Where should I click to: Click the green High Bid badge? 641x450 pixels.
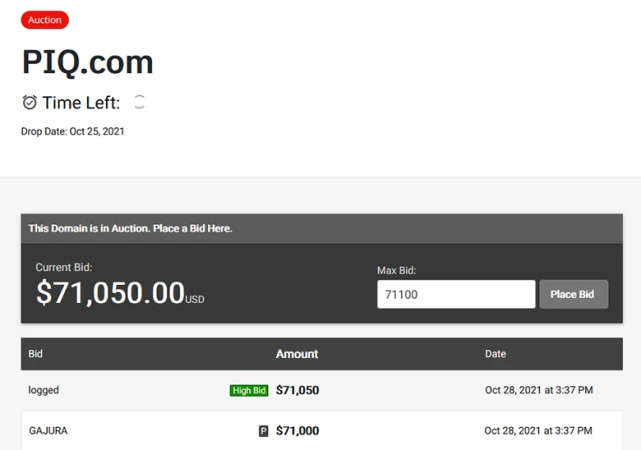point(249,391)
